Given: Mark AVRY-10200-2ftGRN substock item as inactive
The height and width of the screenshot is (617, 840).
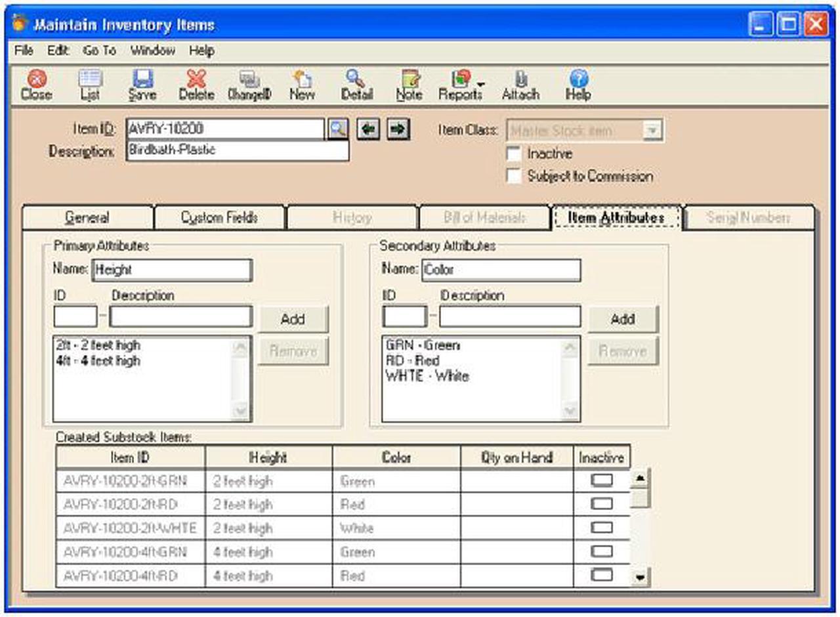Looking at the screenshot, I should tap(601, 480).
